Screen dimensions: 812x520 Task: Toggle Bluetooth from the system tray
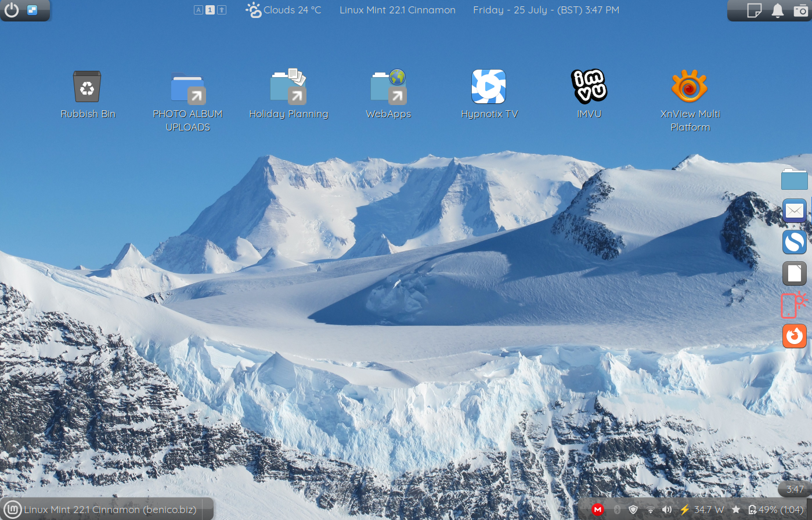[x=617, y=510]
